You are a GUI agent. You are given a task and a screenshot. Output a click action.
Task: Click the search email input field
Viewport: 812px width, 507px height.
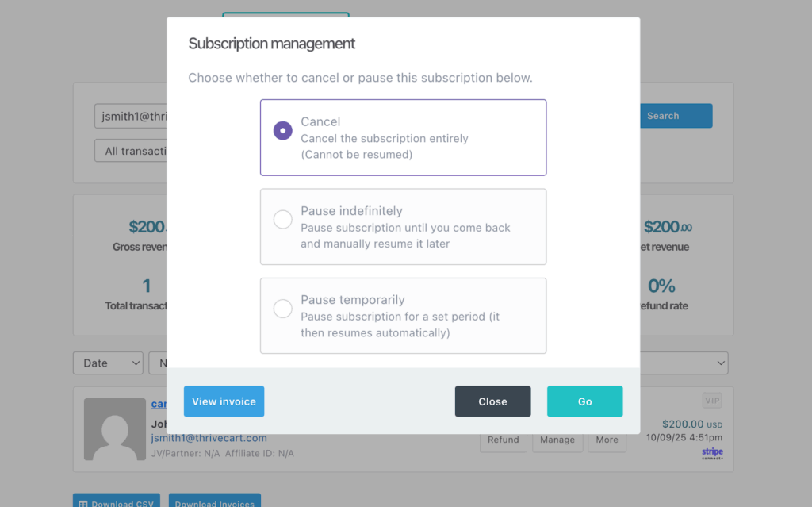[131, 116]
